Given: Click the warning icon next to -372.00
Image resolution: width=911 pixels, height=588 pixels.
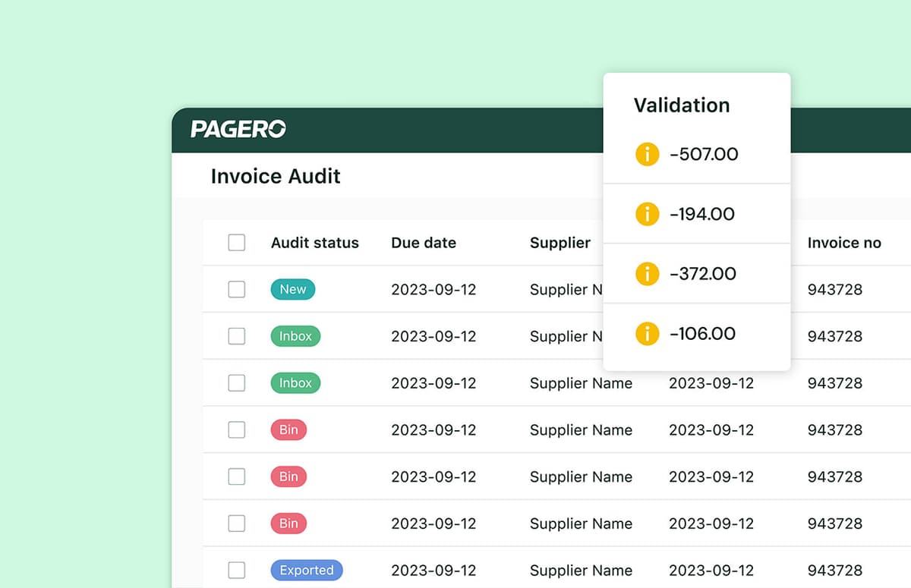Looking at the screenshot, I should click(x=647, y=274).
